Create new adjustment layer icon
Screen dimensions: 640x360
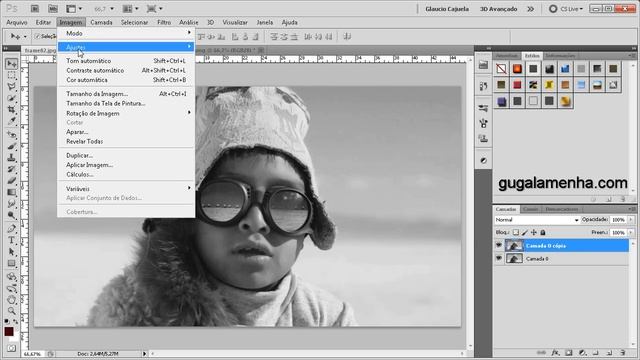click(x=582, y=353)
